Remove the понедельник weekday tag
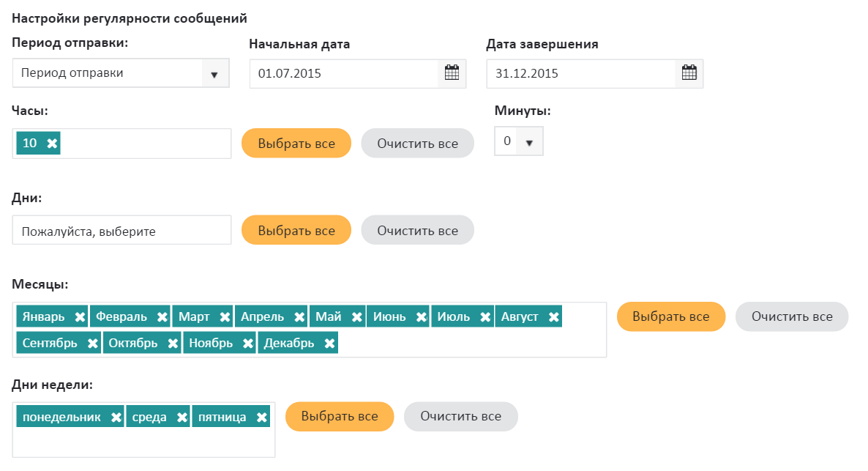 tap(116, 418)
